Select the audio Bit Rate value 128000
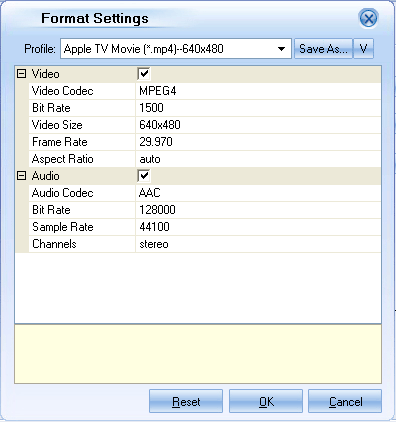 coord(258,210)
